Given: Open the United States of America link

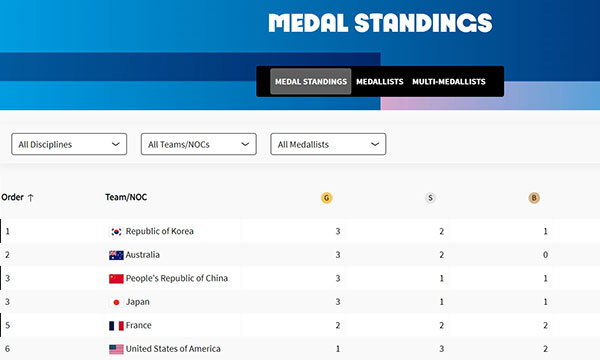Looking at the screenshot, I should (x=173, y=349).
